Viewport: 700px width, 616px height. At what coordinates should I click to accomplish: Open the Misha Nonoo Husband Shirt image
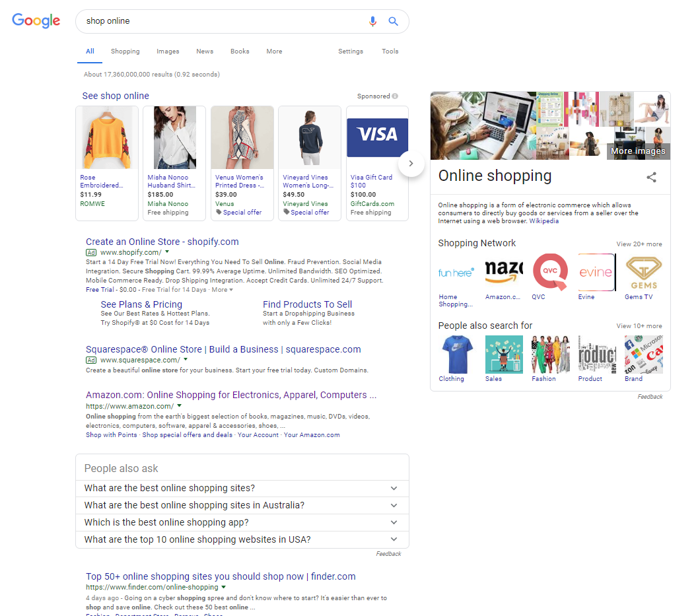(x=174, y=137)
